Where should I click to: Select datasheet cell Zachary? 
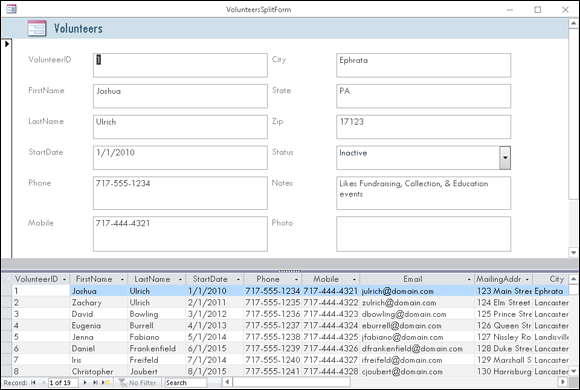pyautogui.click(x=99, y=303)
